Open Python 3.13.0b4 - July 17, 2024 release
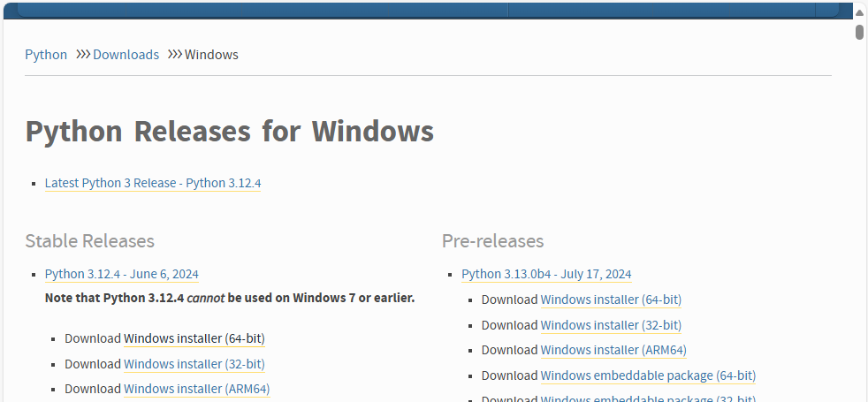Image resolution: width=868 pixels, height=402 pixels. pyautogui.click(x=546, y=274)
